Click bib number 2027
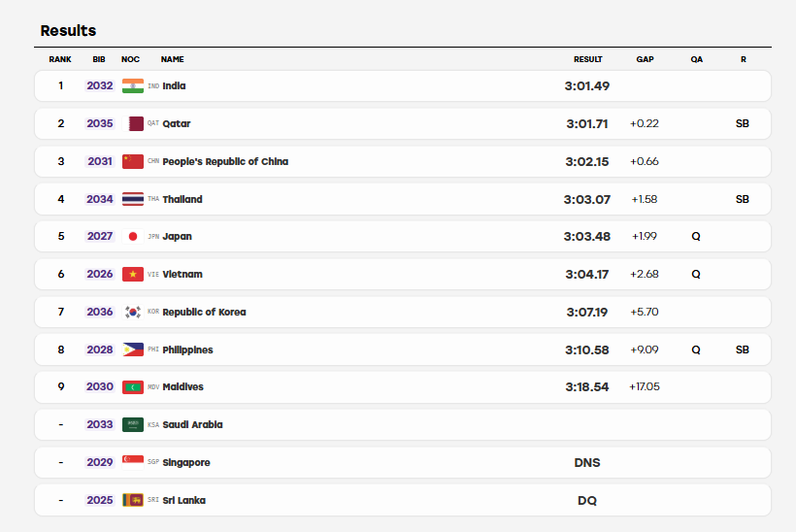 tap(99, 236)
